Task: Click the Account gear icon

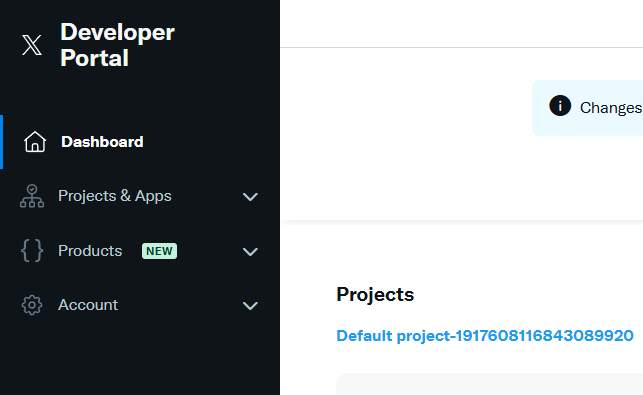Action: click(x=32, y=305)
